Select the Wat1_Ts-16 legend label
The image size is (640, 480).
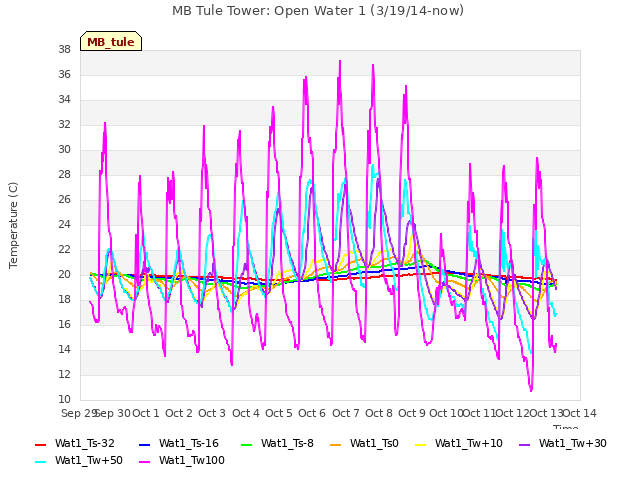coord(189,444)
